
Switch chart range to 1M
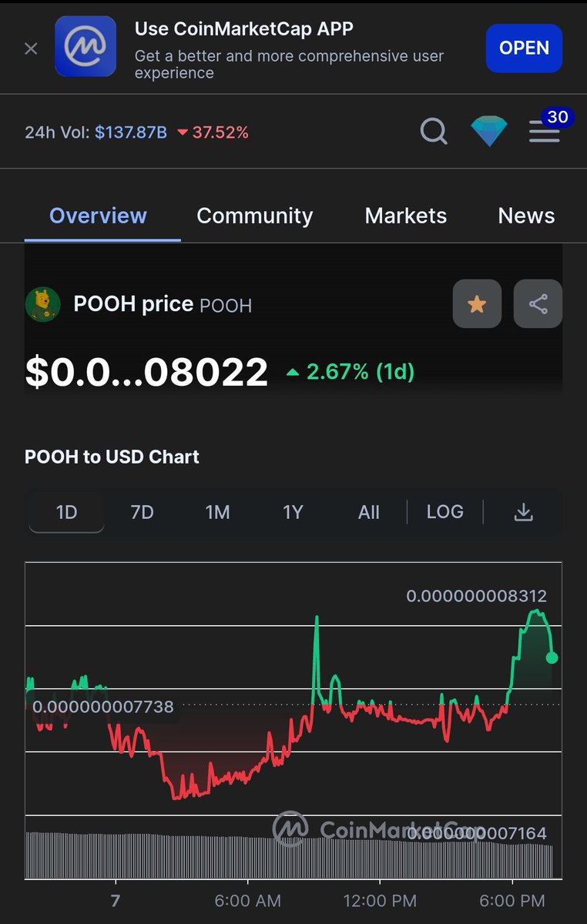point(217,512)
